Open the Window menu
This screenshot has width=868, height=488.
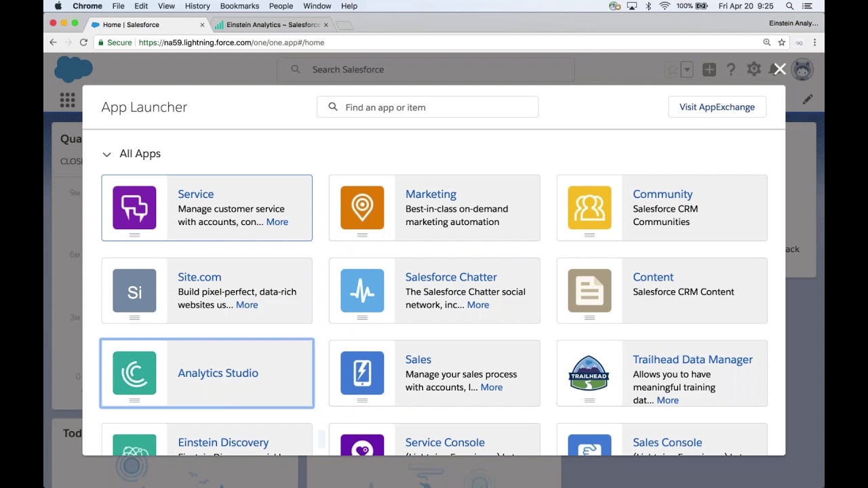[317, 6]
